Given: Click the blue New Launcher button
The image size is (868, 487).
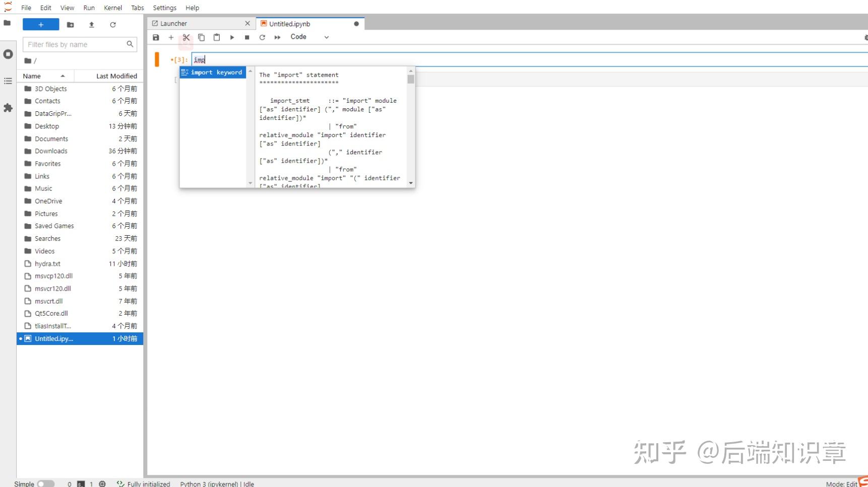Looking at the screenshot, I should 41,25.
